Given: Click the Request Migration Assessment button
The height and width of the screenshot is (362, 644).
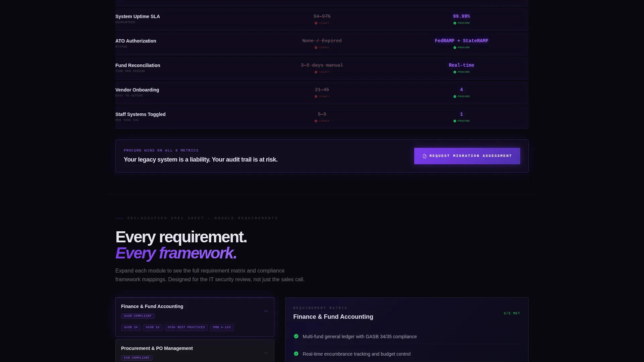Looking at the screenshot, I should [x=467, y=156].
